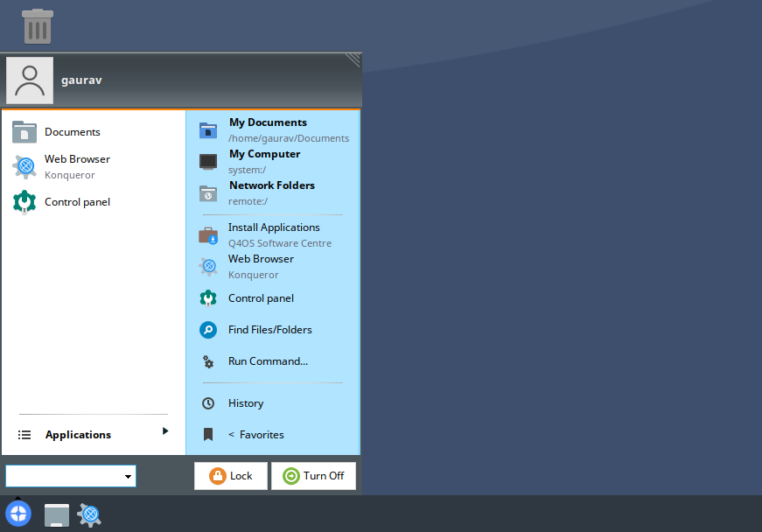Click the Network Folders icon
Image resolution: width=762 pixels, height=532 pixels.
208,193
